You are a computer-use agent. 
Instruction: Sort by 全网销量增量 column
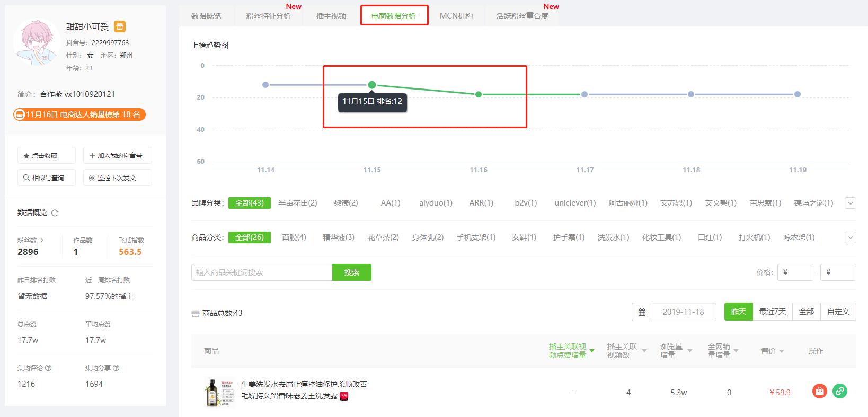tap(723, 351)
